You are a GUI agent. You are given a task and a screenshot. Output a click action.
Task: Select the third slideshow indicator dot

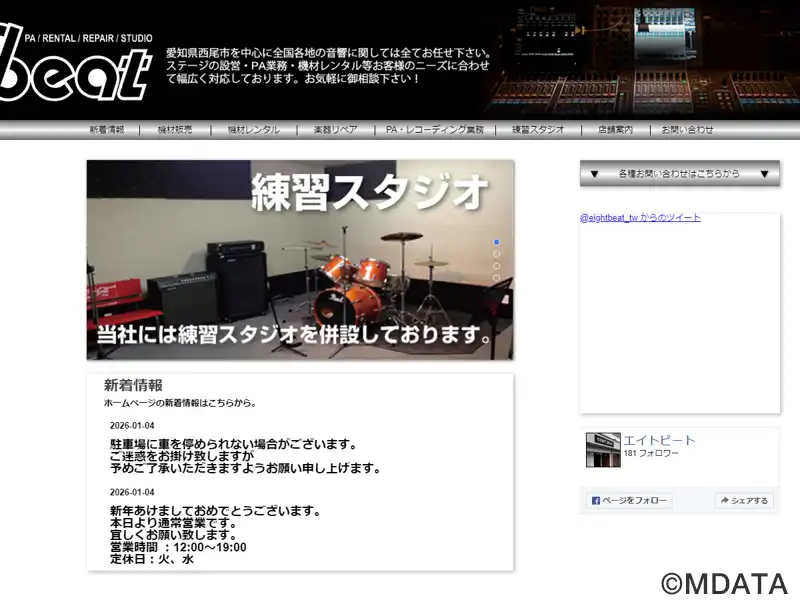496,266
